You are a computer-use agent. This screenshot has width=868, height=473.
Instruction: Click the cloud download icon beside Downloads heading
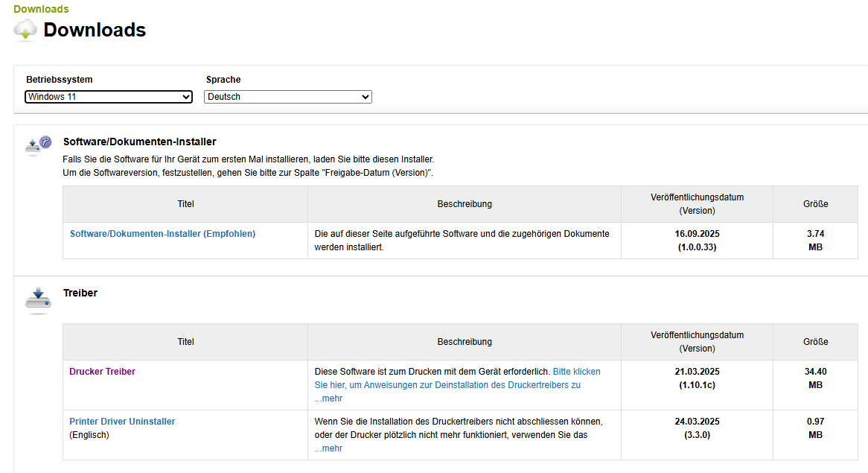25,30
